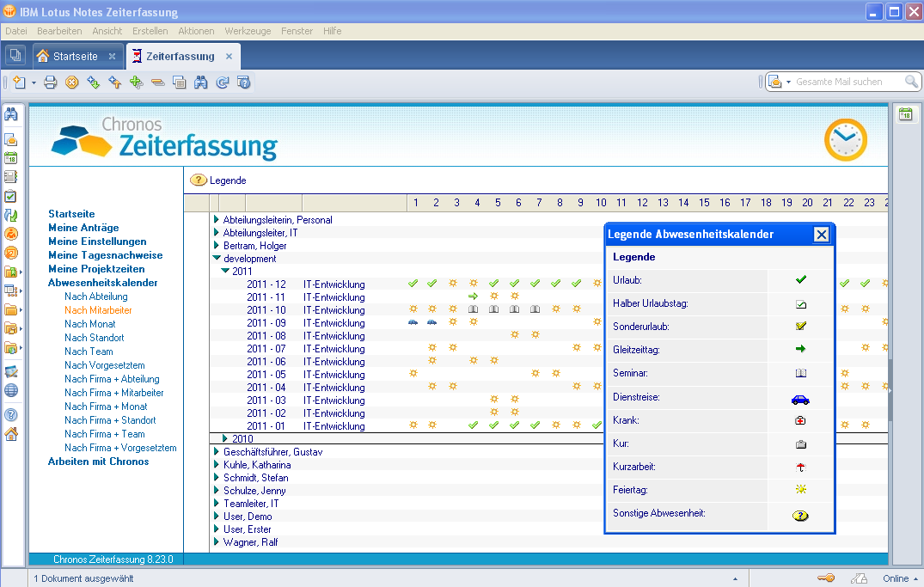The width and height of the screenshot is (924, 587).
Task: Open the calendar icon in left sidebar
Action: (11, 158)
